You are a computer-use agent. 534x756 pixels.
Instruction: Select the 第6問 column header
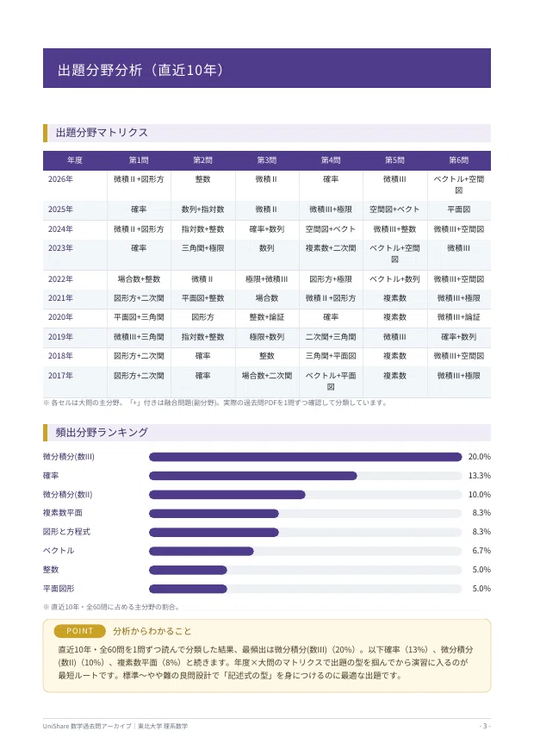pyautogui.click(x=459, y=160)
